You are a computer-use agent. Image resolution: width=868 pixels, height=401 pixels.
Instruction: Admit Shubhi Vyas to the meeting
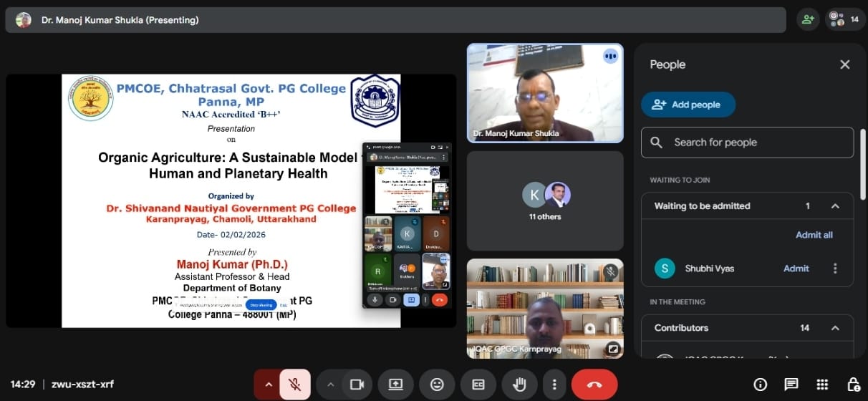796,269
